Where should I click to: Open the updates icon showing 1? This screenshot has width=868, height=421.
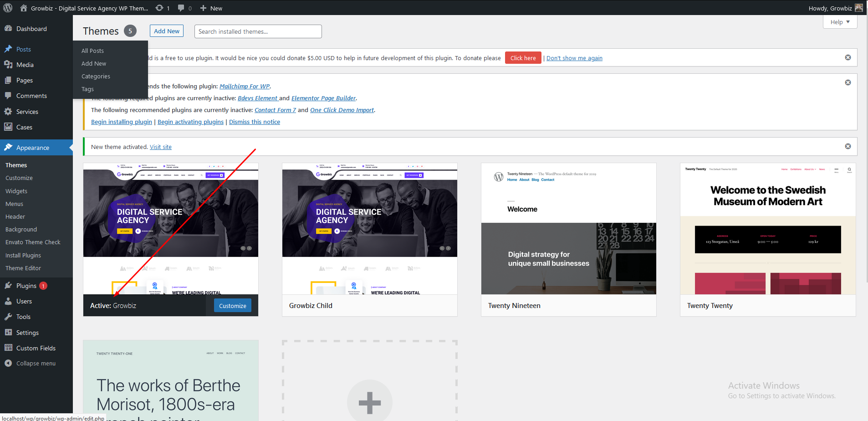click(x=159, y=8)
